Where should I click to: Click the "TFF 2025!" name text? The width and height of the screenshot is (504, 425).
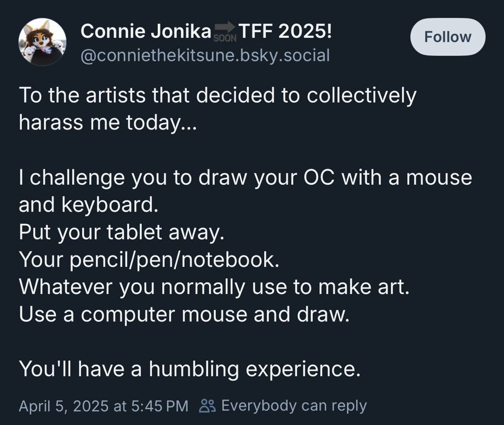pyautogui.click(x=285, y=31)
